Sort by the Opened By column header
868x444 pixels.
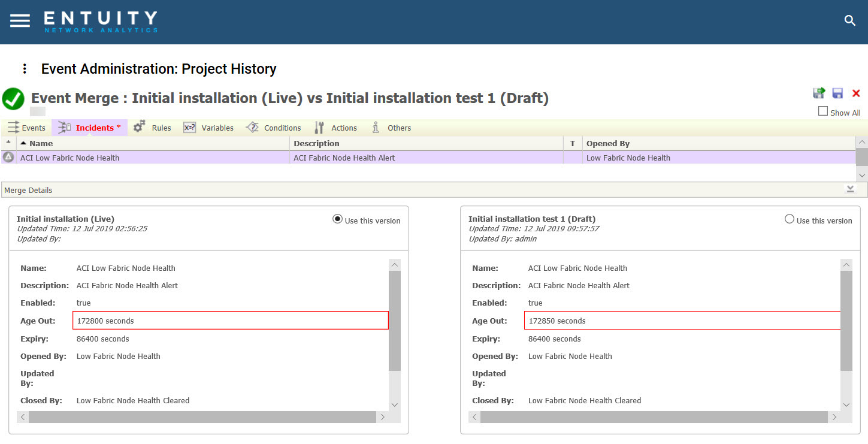pyautogui.click(x=719, y=143)
